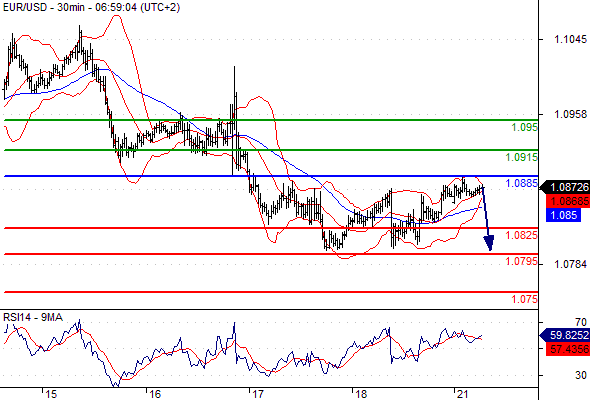The height and width of the screenshot is (400, 590).
Task: Click date 15 on the time axis
Action: click(51, 394)
